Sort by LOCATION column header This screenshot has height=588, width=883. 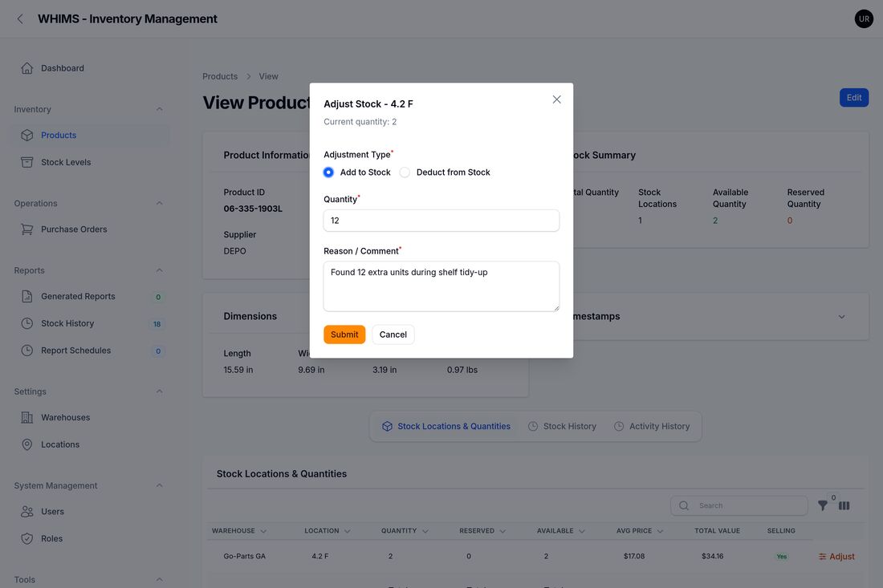(x=328, y=531)
